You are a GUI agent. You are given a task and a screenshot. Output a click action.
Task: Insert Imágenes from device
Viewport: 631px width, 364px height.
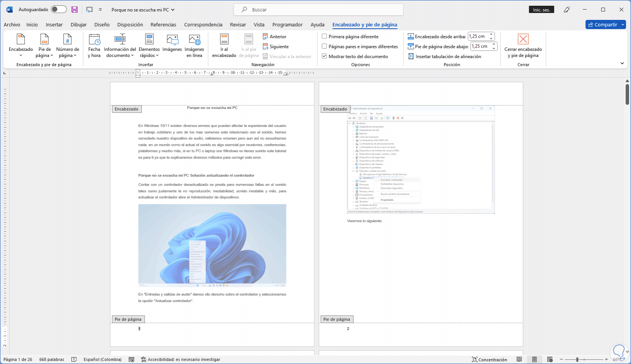(x=172, y=43)
